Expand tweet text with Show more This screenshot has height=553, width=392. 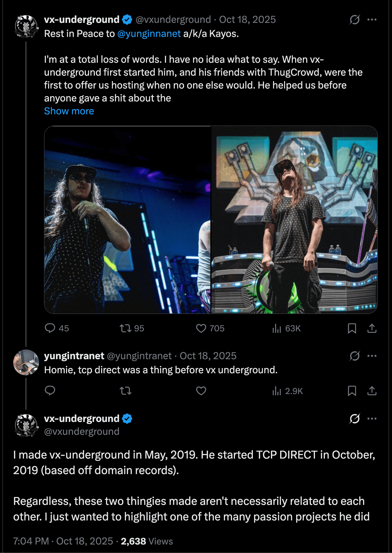(69, 111)
